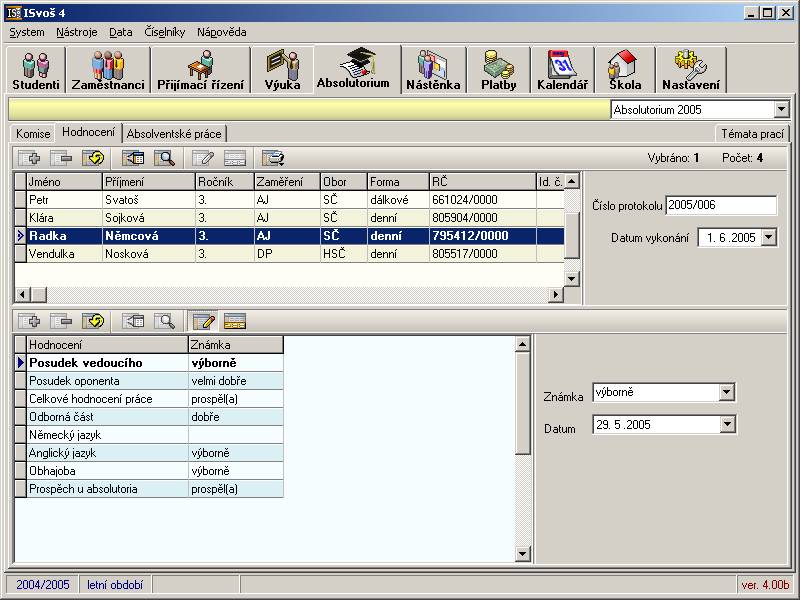This screenshot has height=600, width=800.
Task: Toggle the form view icon in grades toolbar
Action: pos(235,321)
